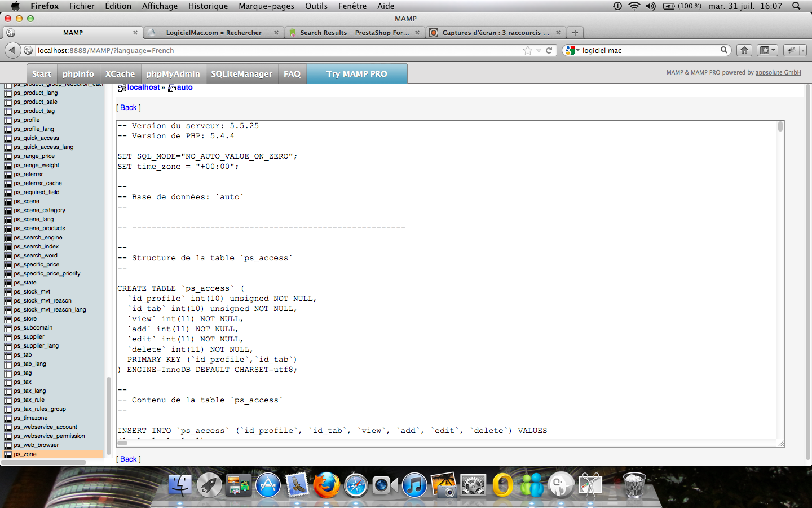Reload the page with the refresh icon
The height and width of the screenshot is (508, 812).
[x=549, y=50]
